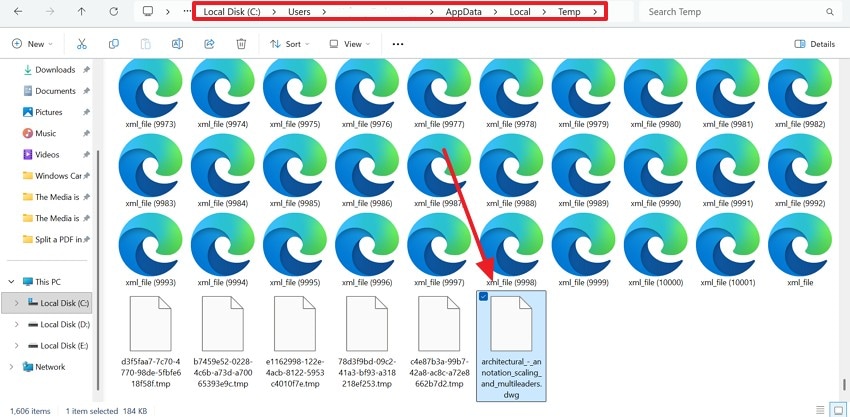Select Local Disk (D:) in the sidebar

(x=59, y=324)
